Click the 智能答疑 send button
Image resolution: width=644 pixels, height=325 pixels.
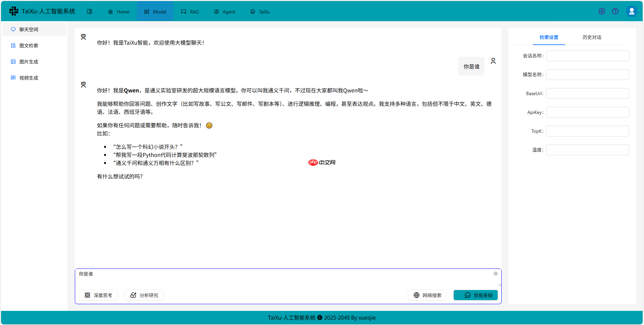(476, 295)
